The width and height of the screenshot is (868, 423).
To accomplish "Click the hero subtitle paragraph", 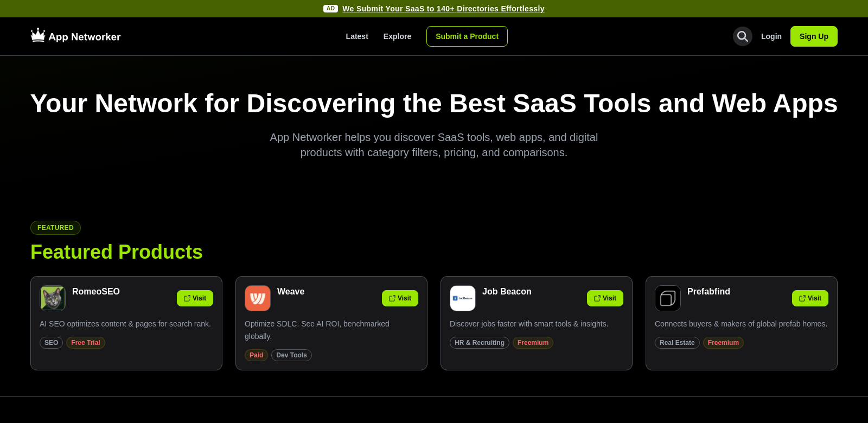I will tap(434, 145).
